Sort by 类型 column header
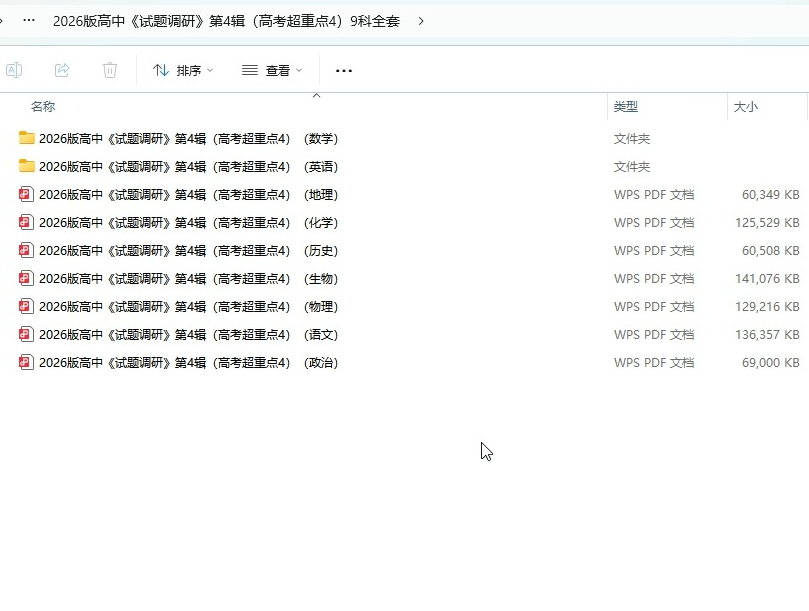 pyautogui.click(x=626, y=106)
